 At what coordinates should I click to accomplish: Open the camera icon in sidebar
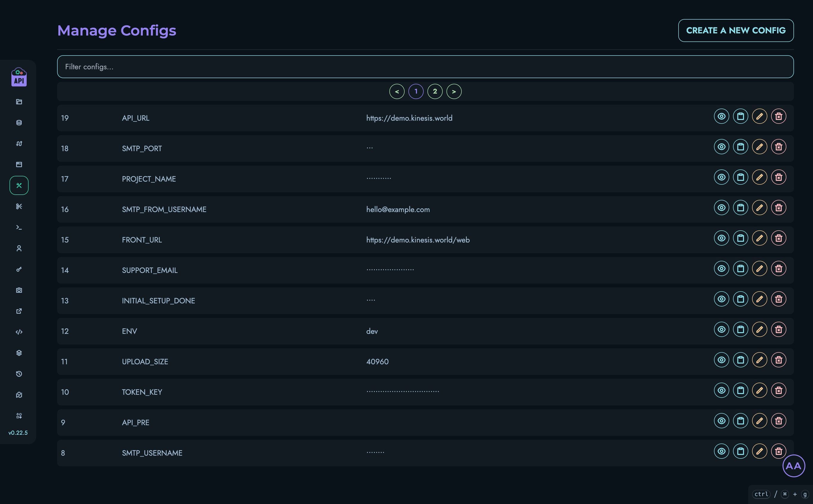19,290
